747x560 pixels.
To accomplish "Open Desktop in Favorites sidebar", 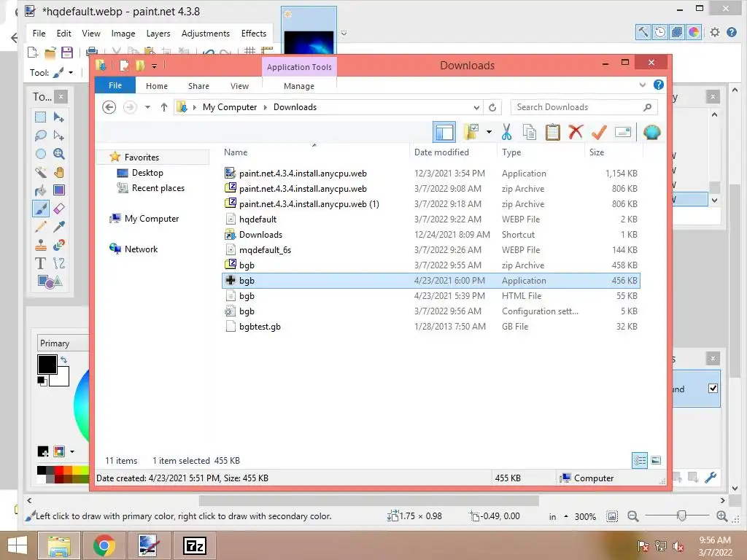I will 147,173.
